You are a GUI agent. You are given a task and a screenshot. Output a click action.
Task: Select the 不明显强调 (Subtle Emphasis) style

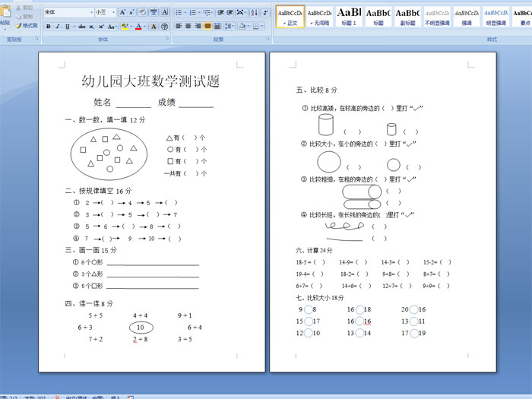[437, 17]
